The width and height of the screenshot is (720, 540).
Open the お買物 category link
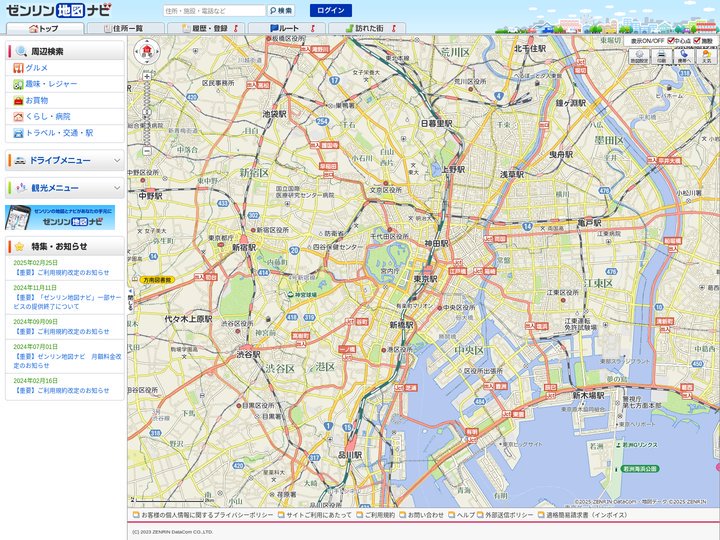(37, 101)
